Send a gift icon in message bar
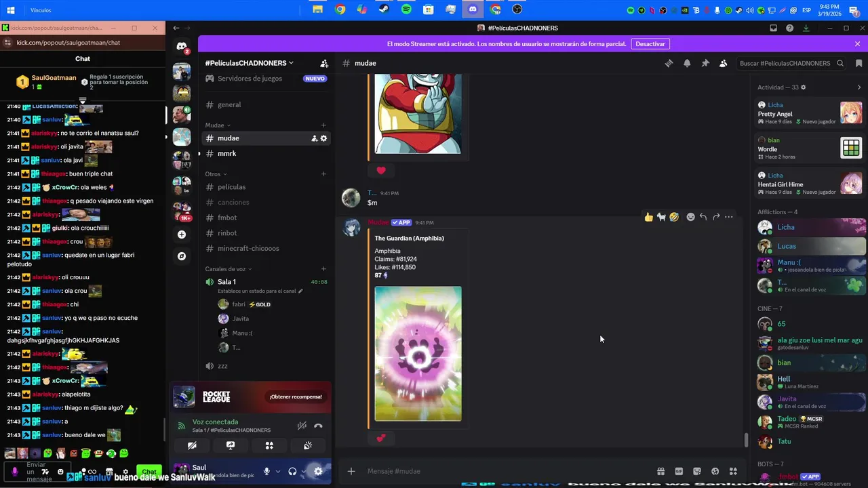This screenshot has width=868, height=488. pos(660,471)
